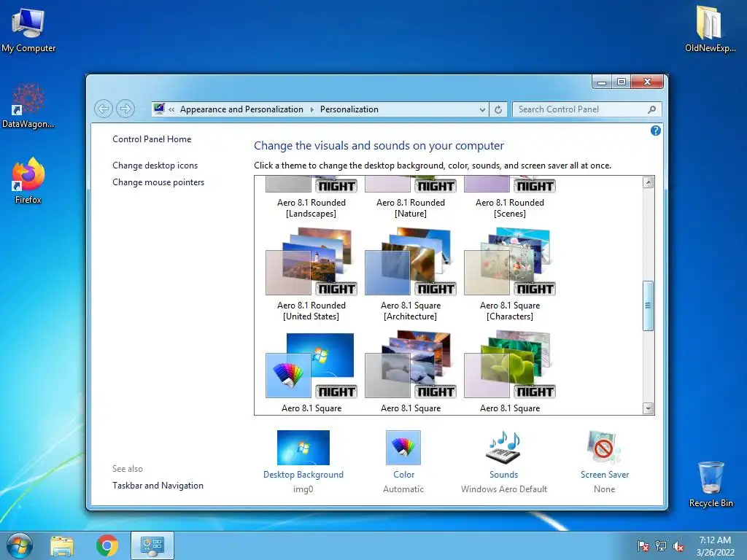Launch Google Chrome from taskbar
The height and width of the screenshot is (560, 747).
click(107, 545)
